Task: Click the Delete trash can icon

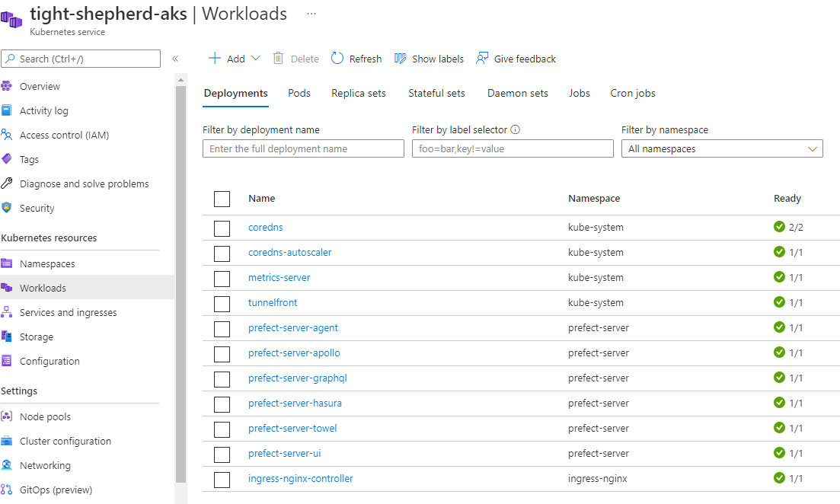Action: coord(278,59)
